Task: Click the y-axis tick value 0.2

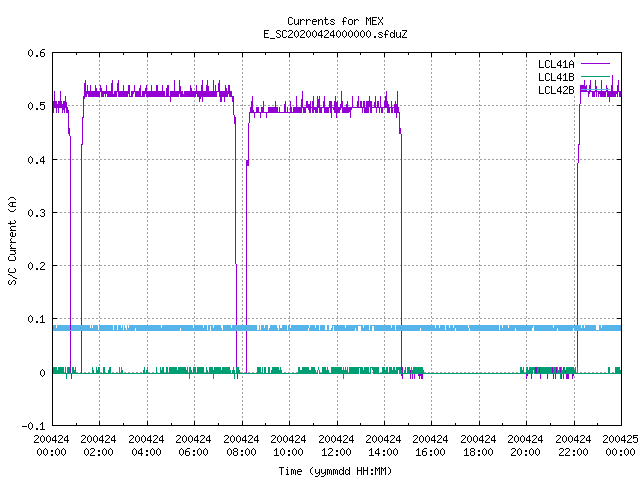Action: click(36, 266)
